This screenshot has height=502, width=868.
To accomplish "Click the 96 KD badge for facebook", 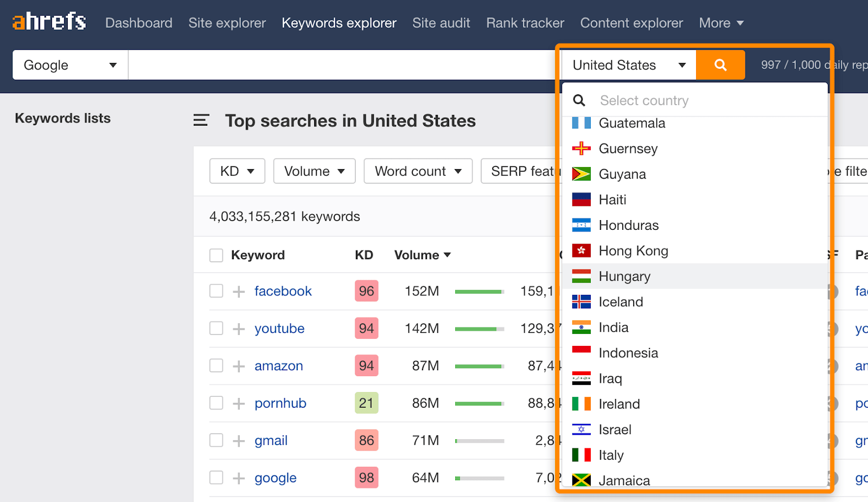I will [367, 291].
